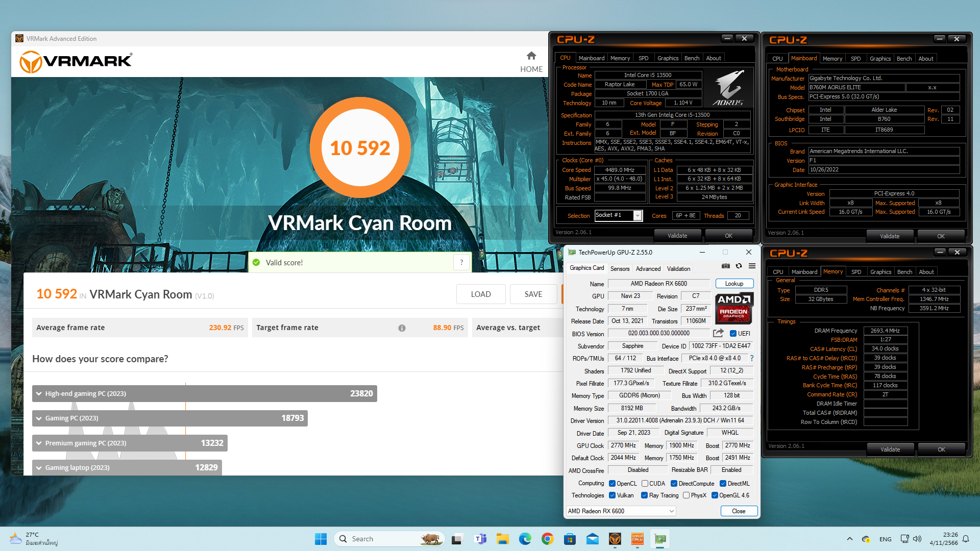The image size is (980, 551).
Task: Click volume icon in system tray
Action: (x=917, y=539)
